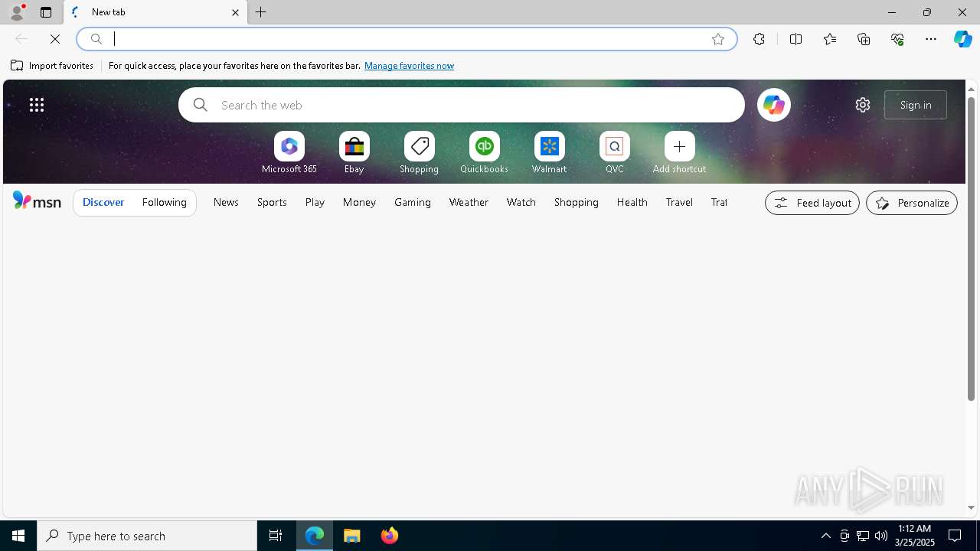Screen dimensions: 980x551
Task: Open the Shopping category in msn nav
Action: click(577, 202)
